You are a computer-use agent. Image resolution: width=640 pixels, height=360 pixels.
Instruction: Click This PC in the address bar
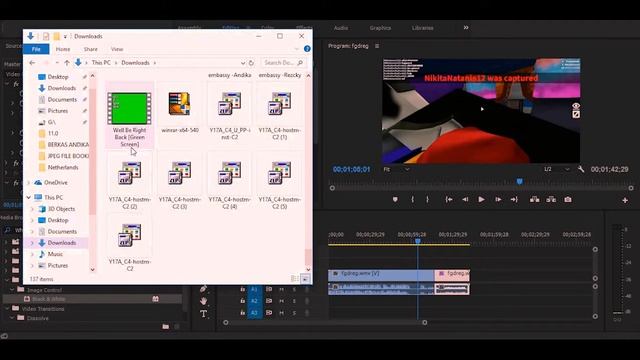coord(101,62)
